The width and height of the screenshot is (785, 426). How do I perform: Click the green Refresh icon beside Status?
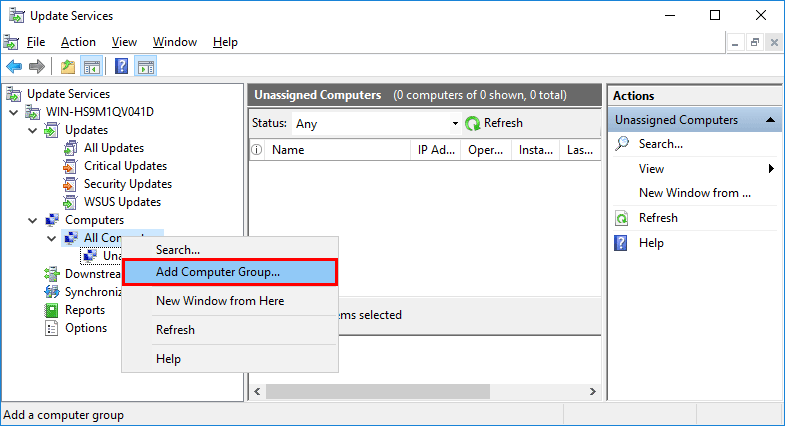[472, 123]
